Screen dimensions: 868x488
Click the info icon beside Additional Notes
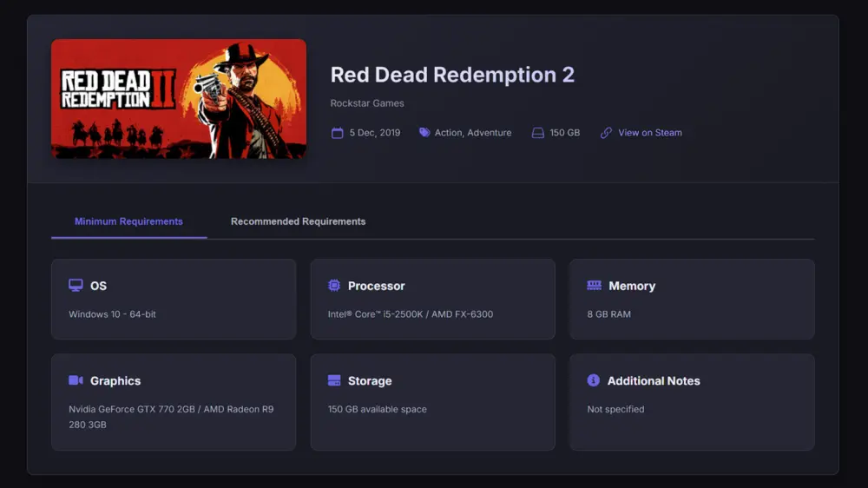(x=594, y=380)
